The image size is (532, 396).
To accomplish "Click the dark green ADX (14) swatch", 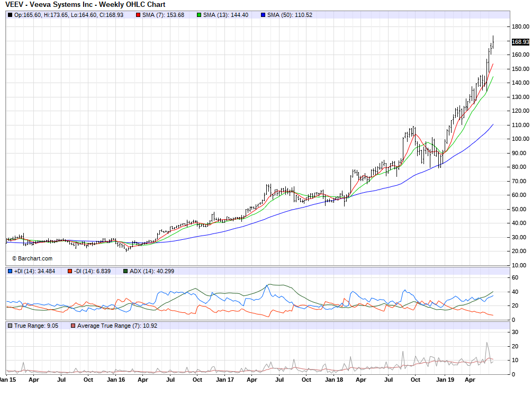I will coord(125,271).
